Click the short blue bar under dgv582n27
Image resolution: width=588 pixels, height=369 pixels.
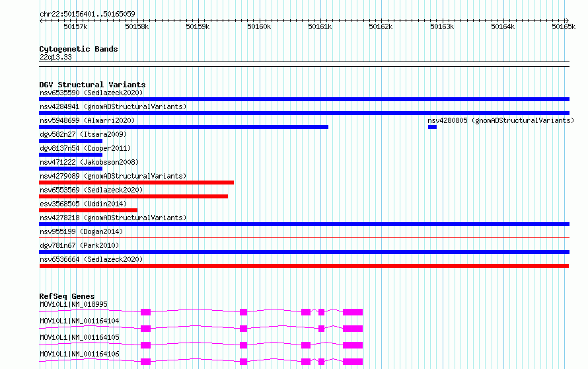coord(71,141)
